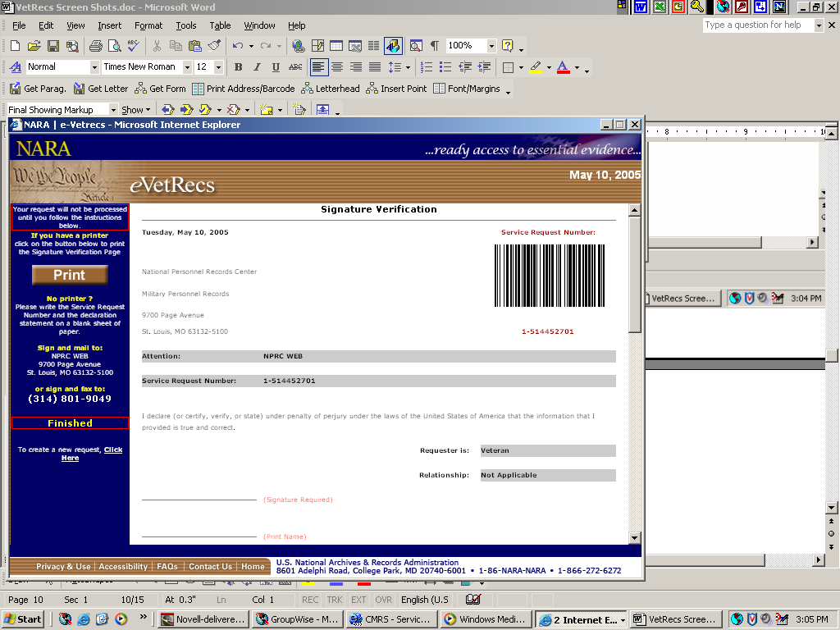Viewport: 840px width, 630px height.
Task: Click Start button on the taskbar
Action: (24, 619)
